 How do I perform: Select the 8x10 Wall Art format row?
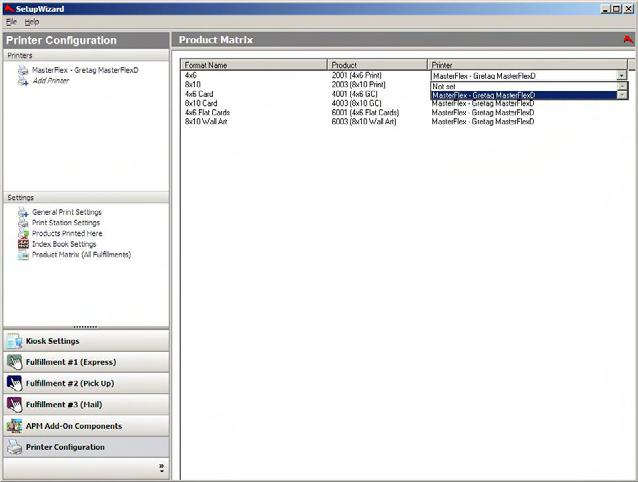point(206,122)
